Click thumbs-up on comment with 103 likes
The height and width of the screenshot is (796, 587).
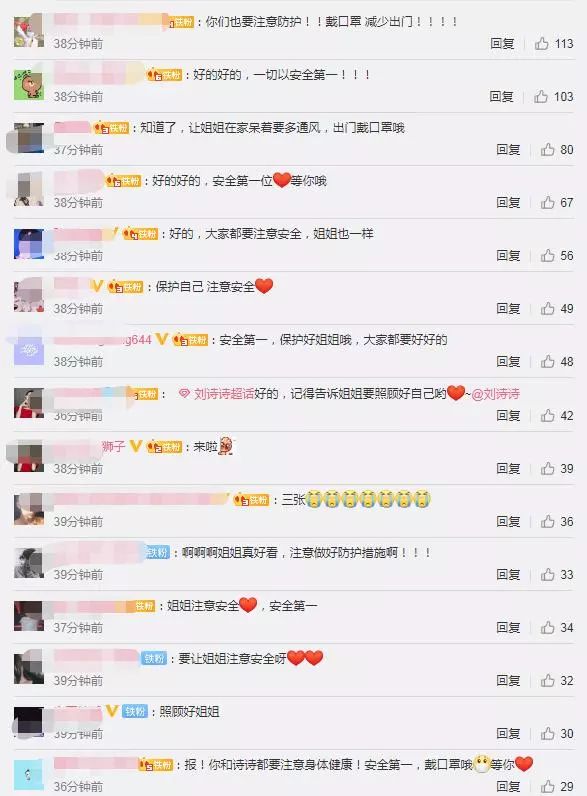point(541,96)
